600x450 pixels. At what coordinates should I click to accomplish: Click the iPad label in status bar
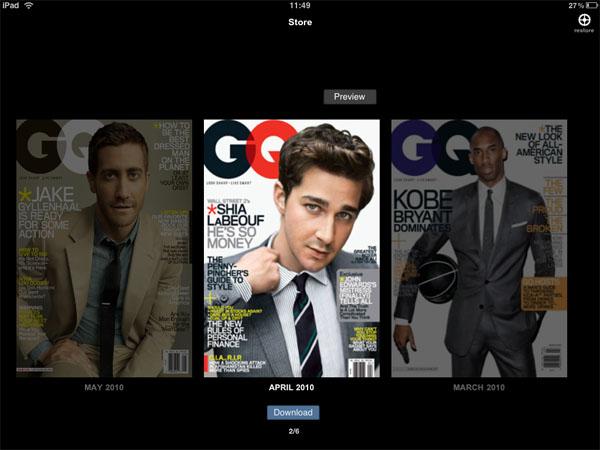[x=10, y=5]
